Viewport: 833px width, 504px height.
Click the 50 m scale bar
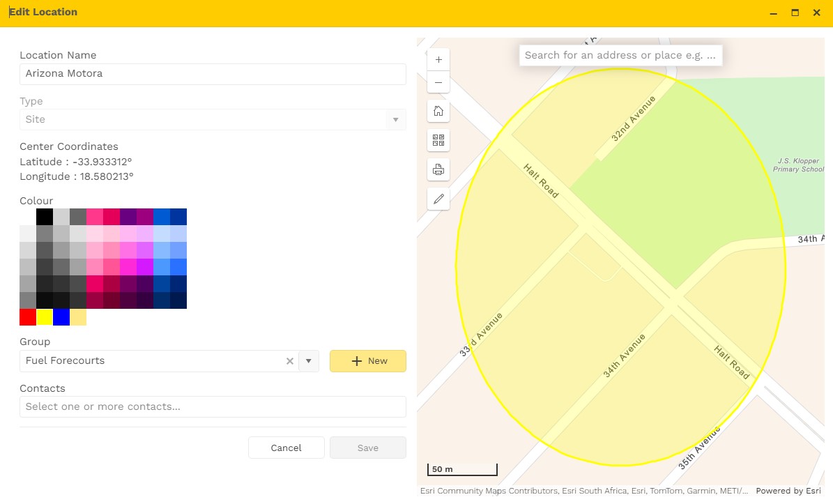[x=462, y=469]
